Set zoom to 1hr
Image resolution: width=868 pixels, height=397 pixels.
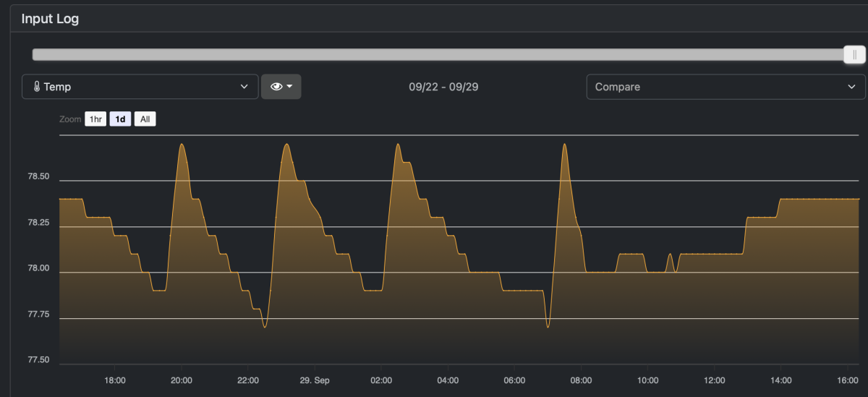[x=95, y=119]
